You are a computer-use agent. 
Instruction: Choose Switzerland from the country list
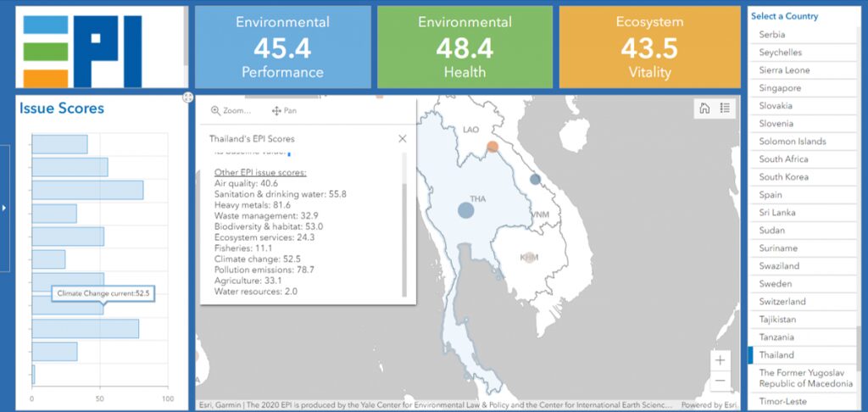click(781, 302)
